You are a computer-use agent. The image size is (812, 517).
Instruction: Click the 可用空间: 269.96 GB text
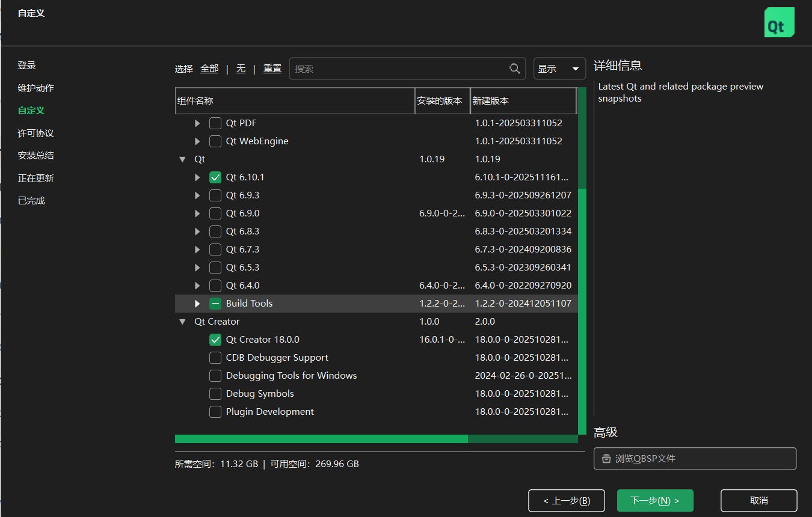click(315, 464)
